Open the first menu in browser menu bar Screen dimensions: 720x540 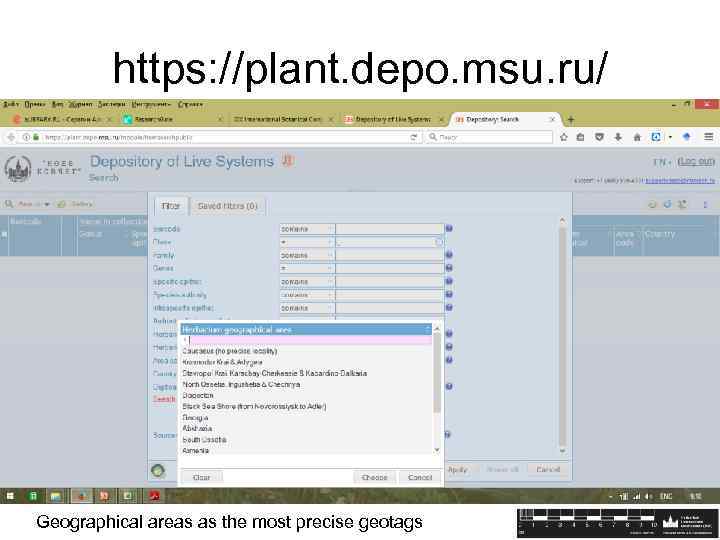[11, 104]
